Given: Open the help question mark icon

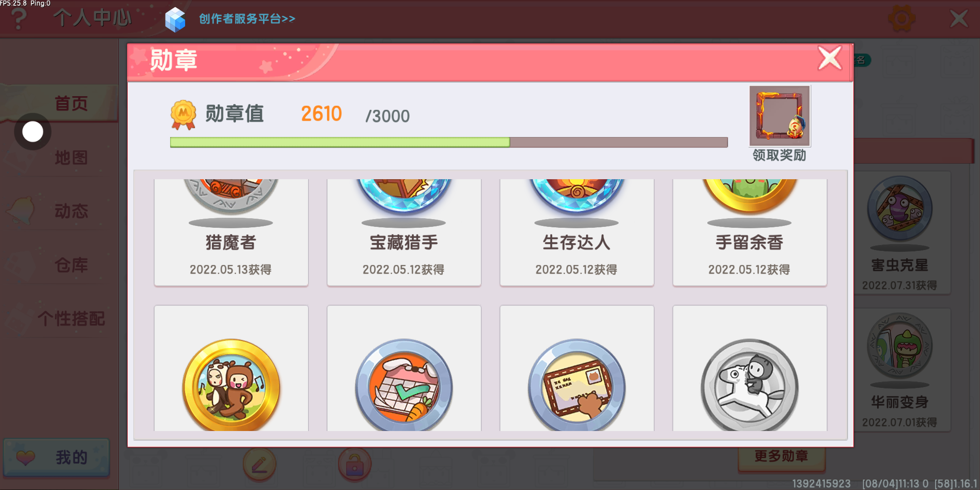Looking at the screenshot, I should coord(19,19).
